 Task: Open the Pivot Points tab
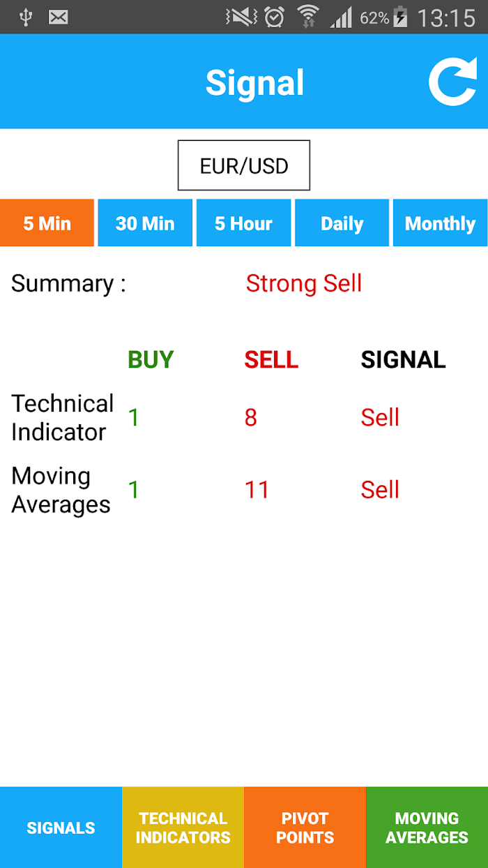coord(305,828)
